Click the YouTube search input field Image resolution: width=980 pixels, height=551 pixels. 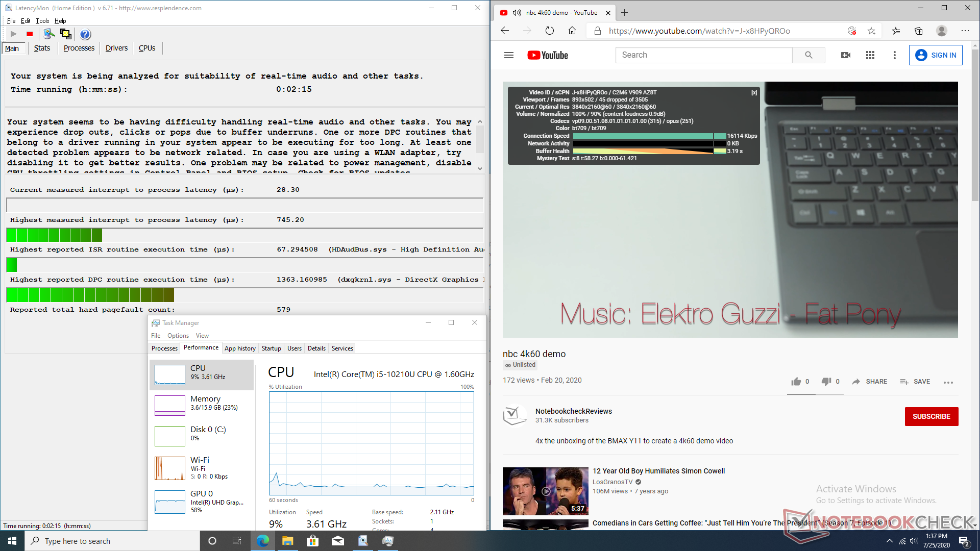(704, 55)
